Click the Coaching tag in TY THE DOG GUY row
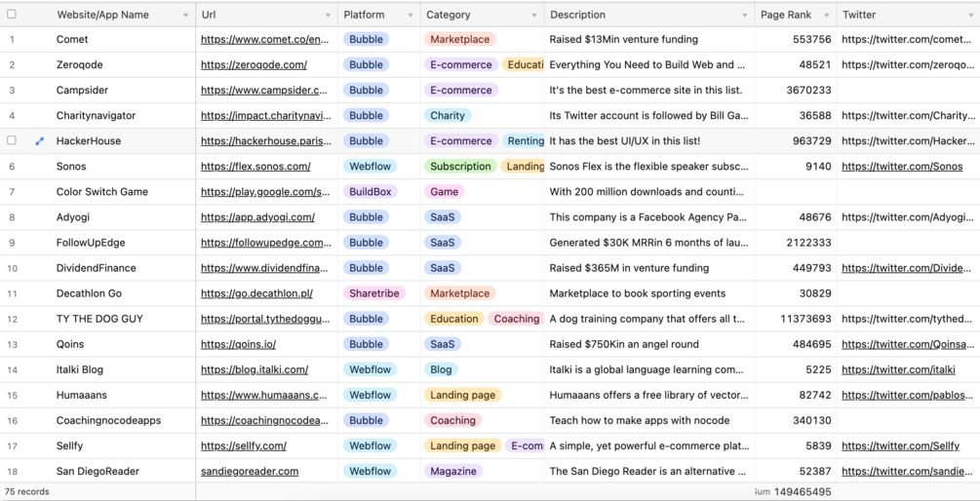The width and height of the screenshot is (980, 501). 516,319
